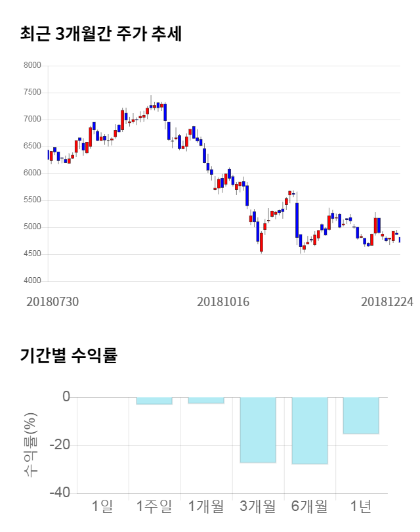
Task: Select the 1주일 period label
Action: [154, 506]
